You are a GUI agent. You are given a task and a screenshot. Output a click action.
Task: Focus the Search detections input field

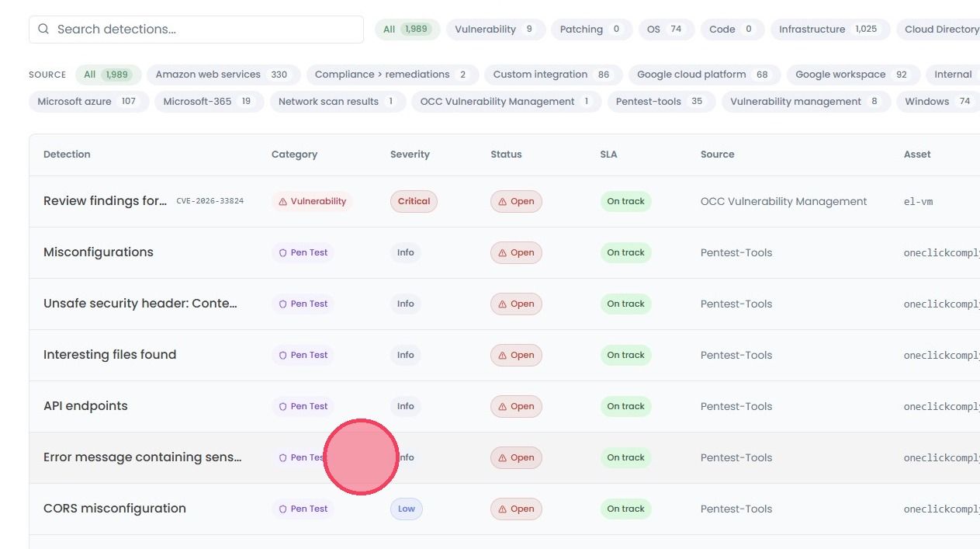tap(196, 30)
